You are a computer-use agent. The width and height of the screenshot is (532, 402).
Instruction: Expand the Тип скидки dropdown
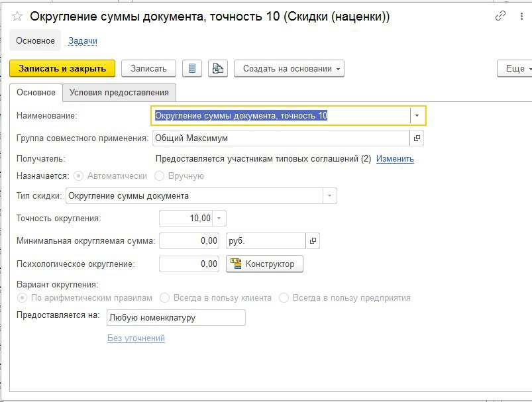[x=329, y=196]
